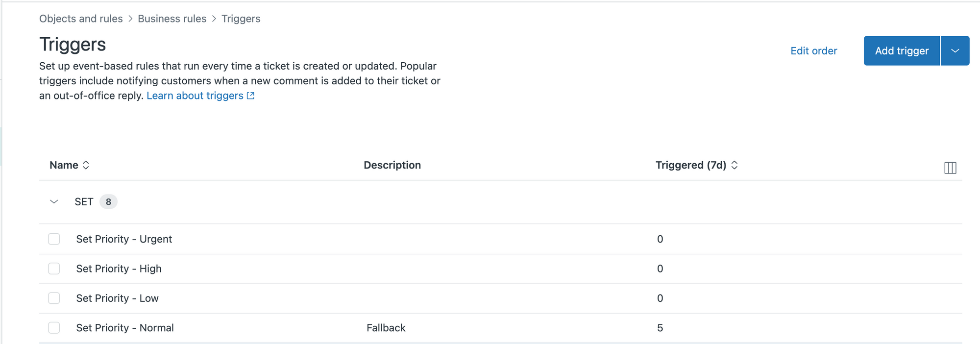The width and height of the screenshot is (980, 344).
Task: Tick checkbox for Set Priority - Urgent
Action: tap(54, 239)
